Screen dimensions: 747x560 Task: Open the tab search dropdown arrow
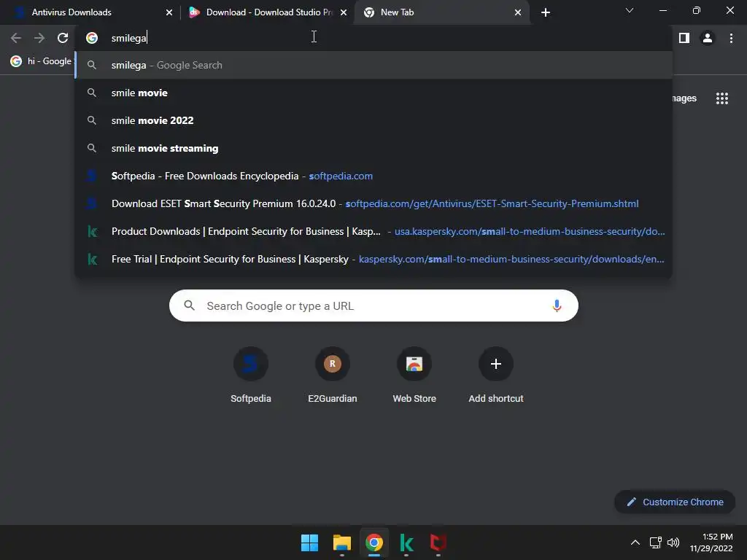point(630,10)
